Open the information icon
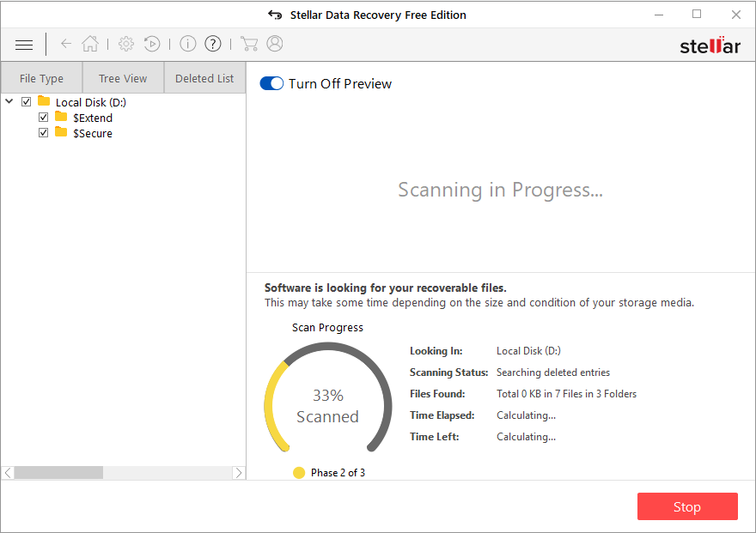The width and height of the screenshot is (756, 533). tap(188, 44)
